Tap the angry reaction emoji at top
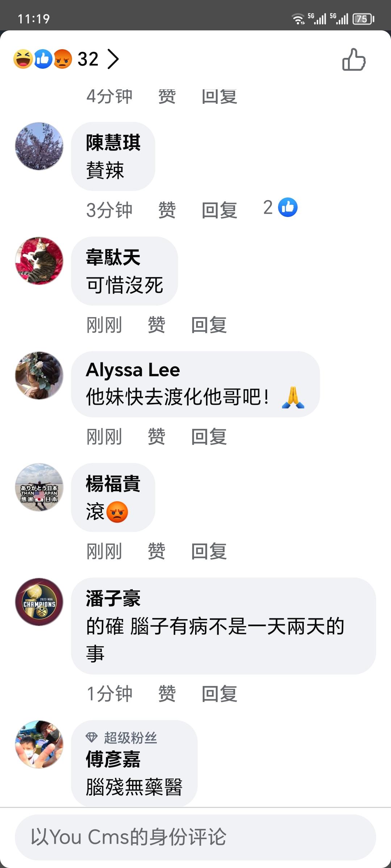This screenshot has width=391, height=868. tap(63, 59)
